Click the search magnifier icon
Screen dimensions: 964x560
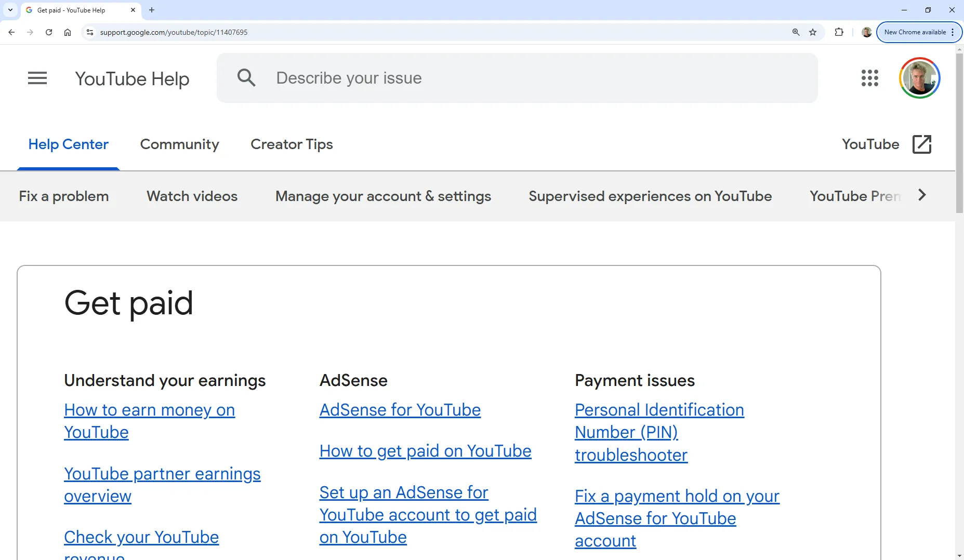click(x=246, y=78)
